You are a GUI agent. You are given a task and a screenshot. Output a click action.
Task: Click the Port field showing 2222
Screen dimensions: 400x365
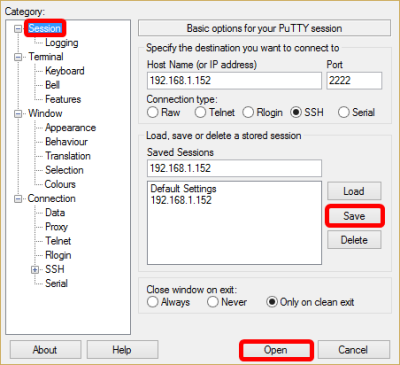pos(354,81)
